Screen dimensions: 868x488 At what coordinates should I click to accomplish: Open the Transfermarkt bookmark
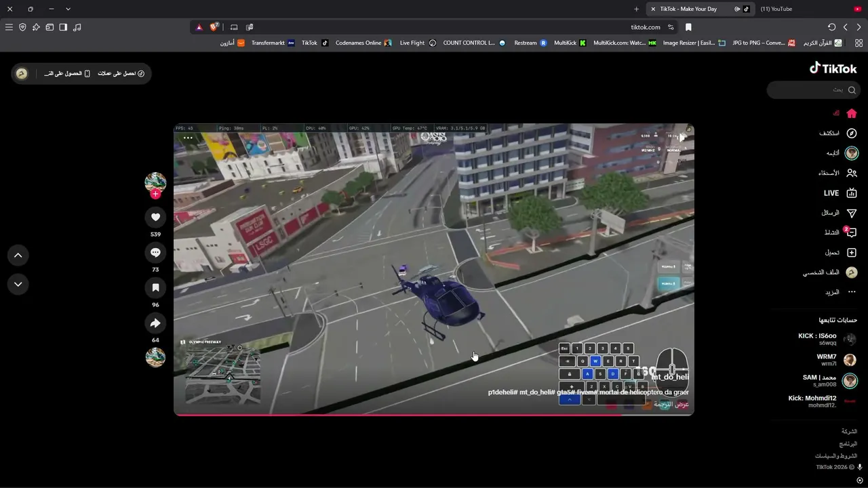tap(273, 43)
